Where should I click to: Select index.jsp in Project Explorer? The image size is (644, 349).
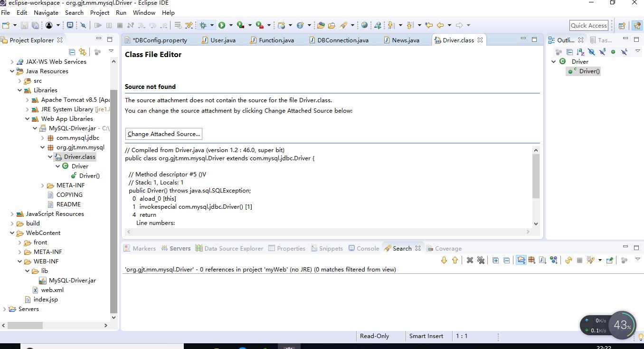(41, 300)
